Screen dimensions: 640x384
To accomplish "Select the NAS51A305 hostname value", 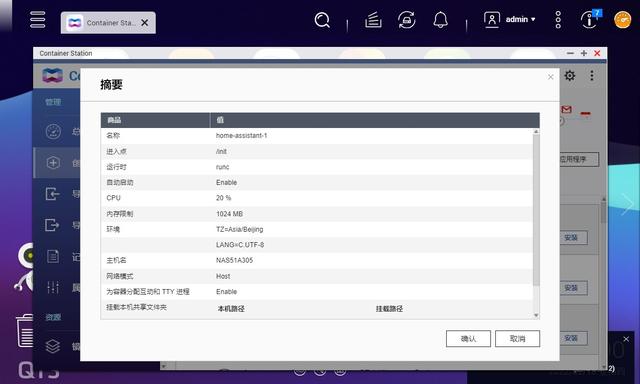I will pos(234,260).
